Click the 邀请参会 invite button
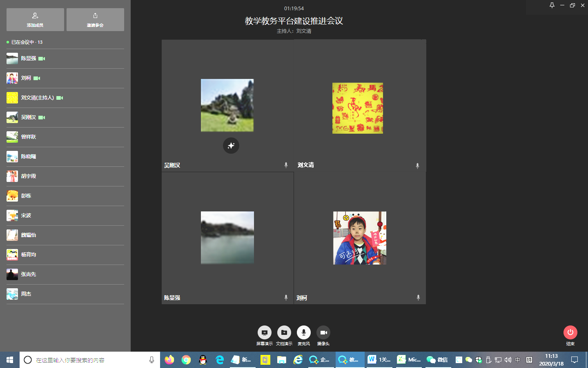 (x=95, y=19)
